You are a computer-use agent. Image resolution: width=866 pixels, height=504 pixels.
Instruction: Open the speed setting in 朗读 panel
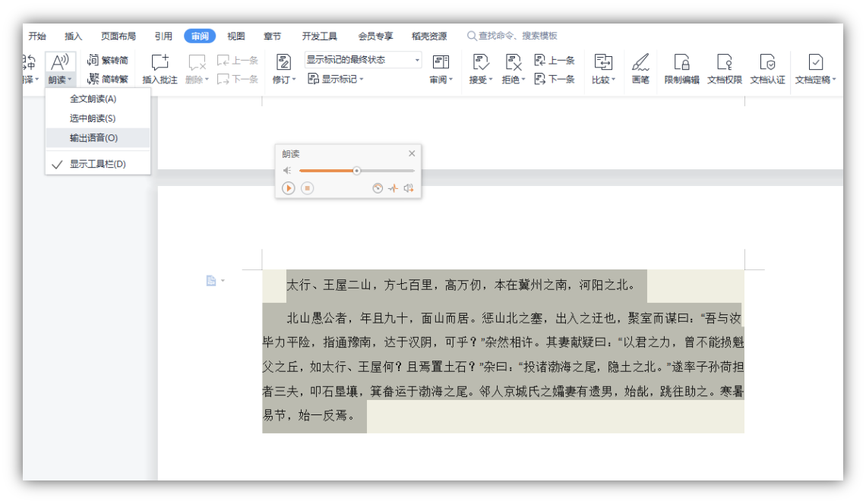click(x=378, y=188)
